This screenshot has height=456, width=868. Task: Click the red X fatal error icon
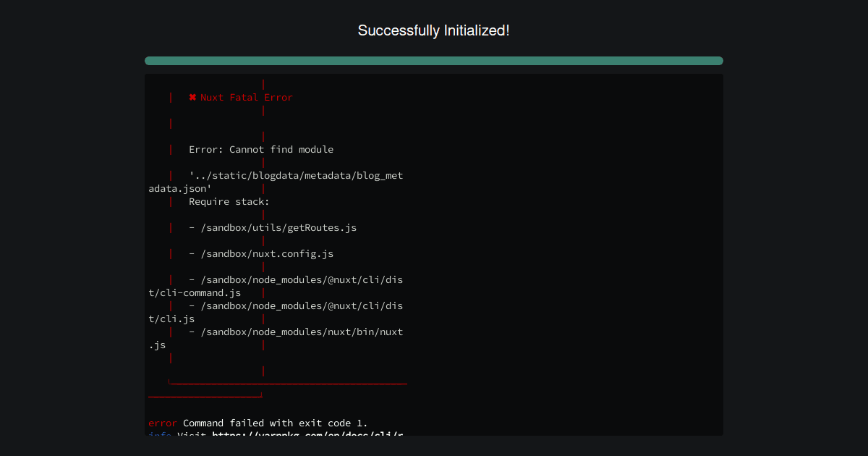click(x=192, y=98)
